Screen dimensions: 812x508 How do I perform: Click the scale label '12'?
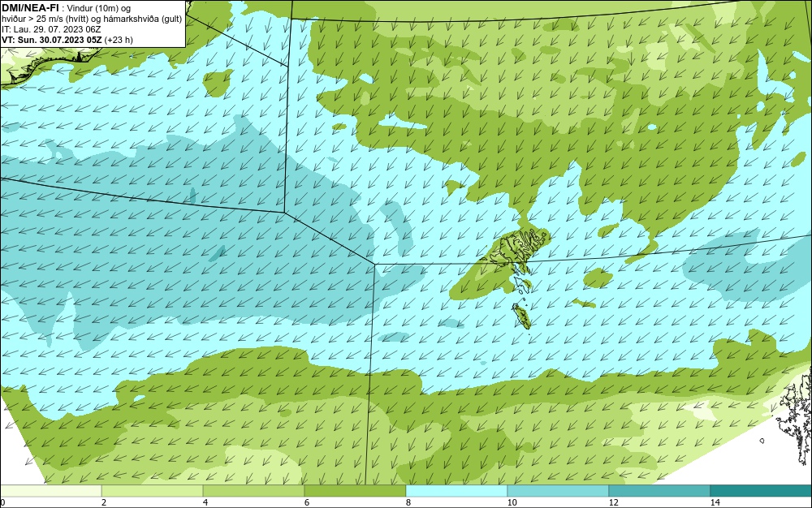(613, 503)
